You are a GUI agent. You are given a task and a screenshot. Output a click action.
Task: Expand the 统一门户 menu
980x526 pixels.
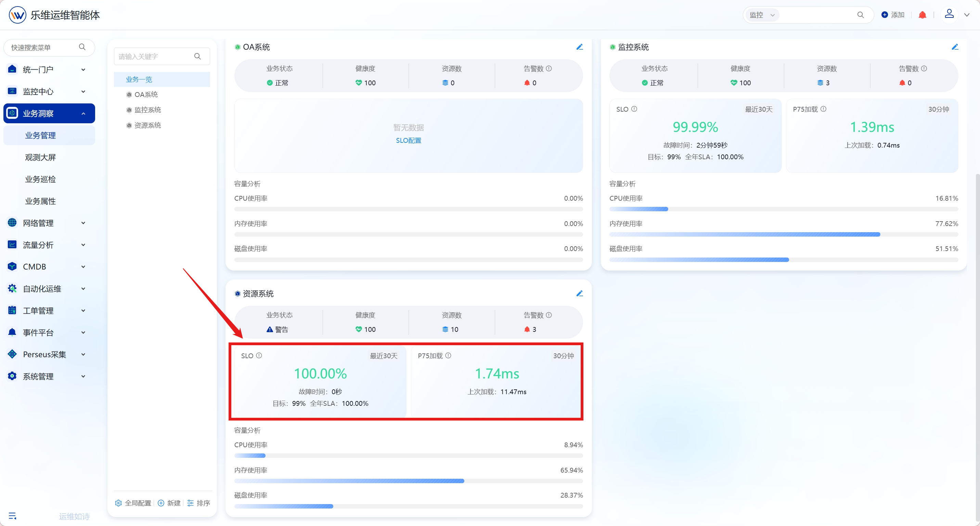(x=49, y=69)
